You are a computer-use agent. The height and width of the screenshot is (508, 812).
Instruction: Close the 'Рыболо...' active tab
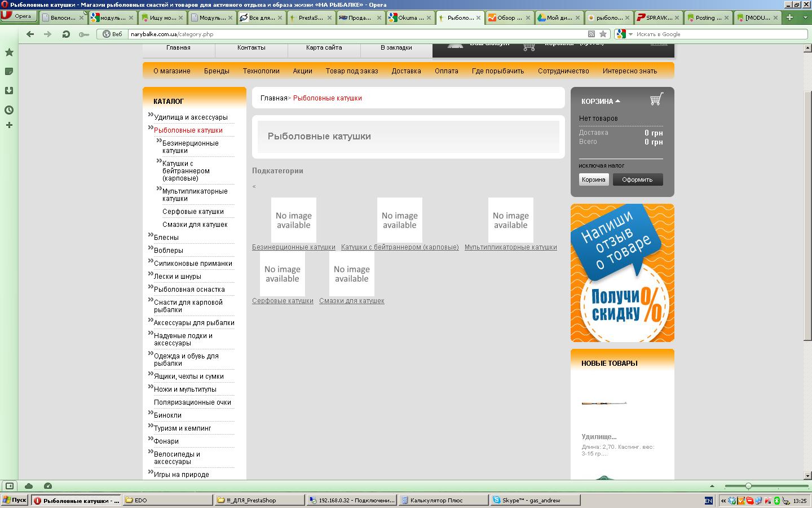pos(479,17)
